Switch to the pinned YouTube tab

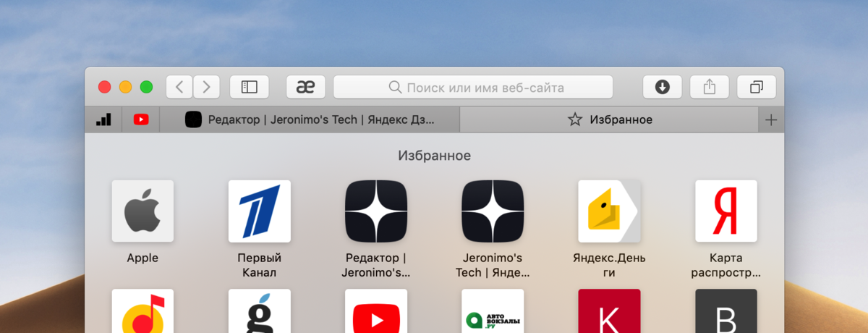141,119
